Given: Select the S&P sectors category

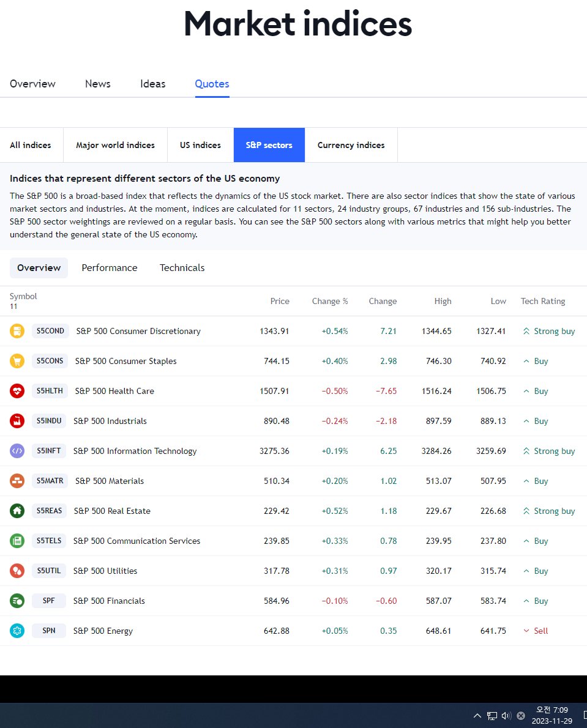Looking at the screenshot, I should [269, 145].
